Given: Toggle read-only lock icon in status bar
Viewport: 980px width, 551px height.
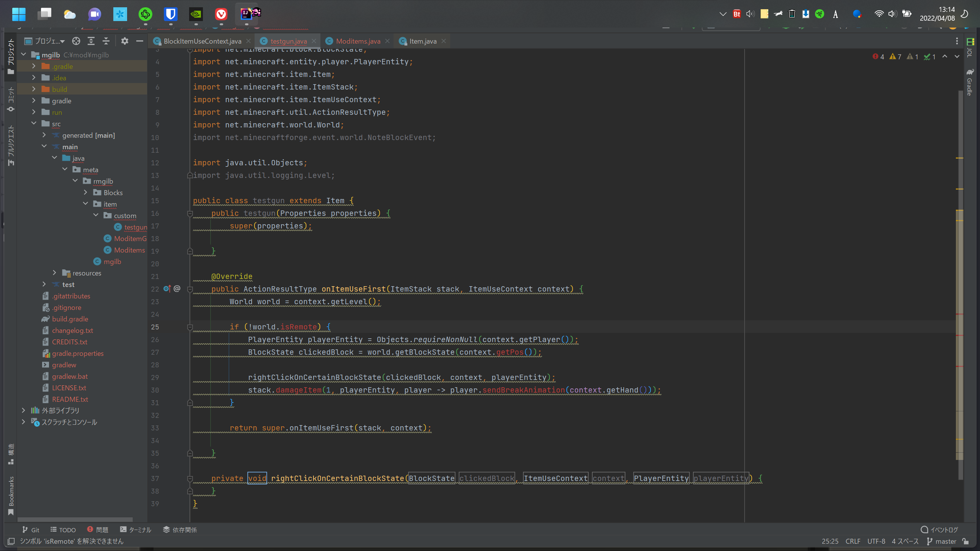Looking at the screenshot, I should [965, 541].
